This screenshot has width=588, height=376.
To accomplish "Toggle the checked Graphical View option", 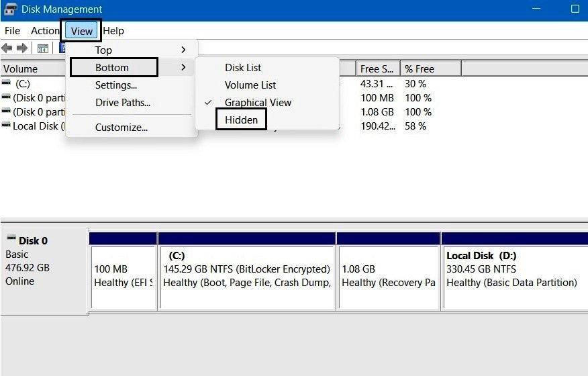I will 267,103.
